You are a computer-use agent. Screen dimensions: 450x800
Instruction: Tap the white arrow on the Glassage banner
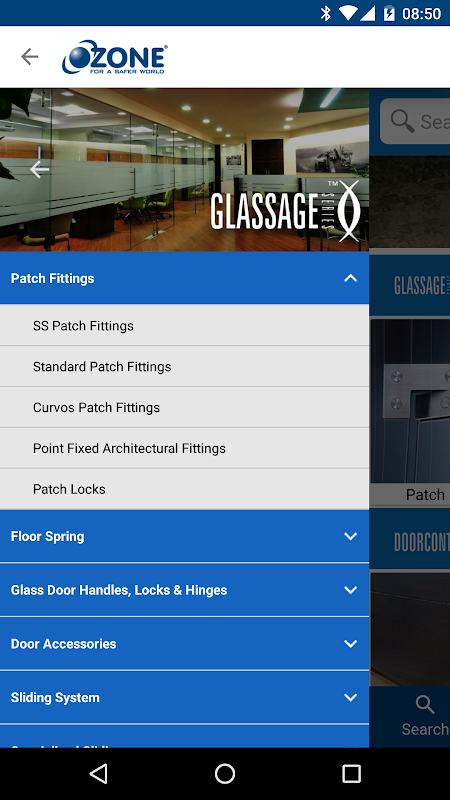click(39, 169)
